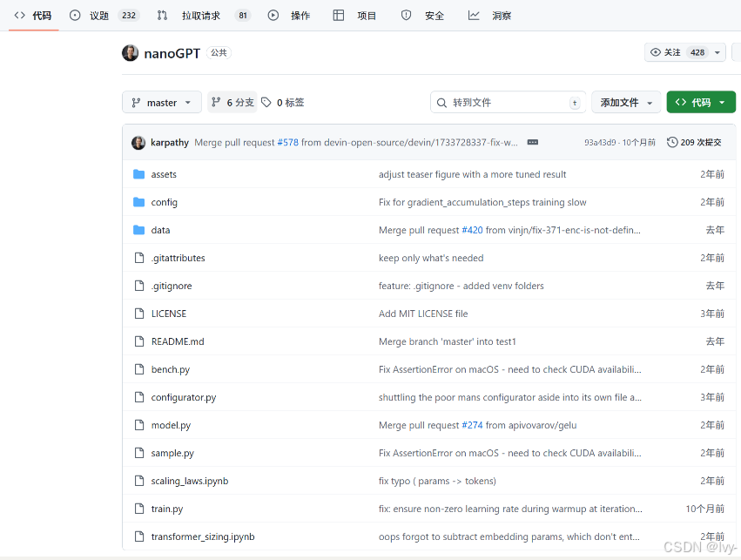This screenshot has height=560, width=741.
Task: Open the 项目 (Projects) tab
Action: pyautogui.click(x=354, y=16)
